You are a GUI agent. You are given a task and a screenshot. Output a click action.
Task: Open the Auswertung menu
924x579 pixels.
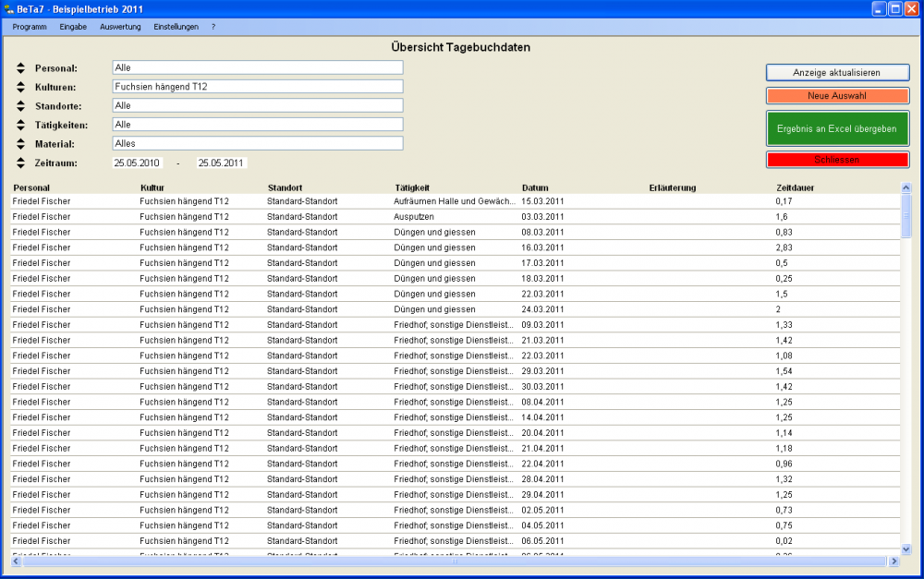pyautogui.click(x=120, y=27)
